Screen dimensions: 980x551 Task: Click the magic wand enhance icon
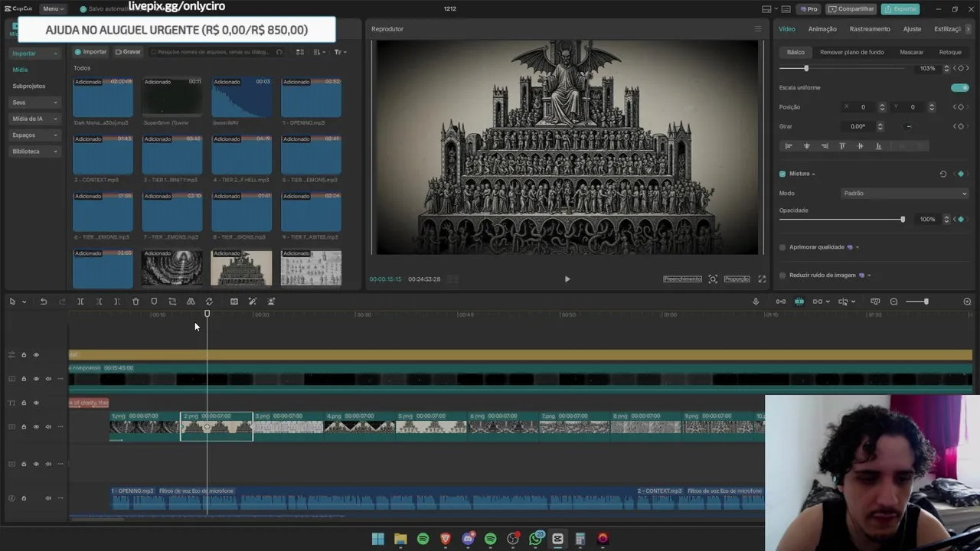(252, 302)
